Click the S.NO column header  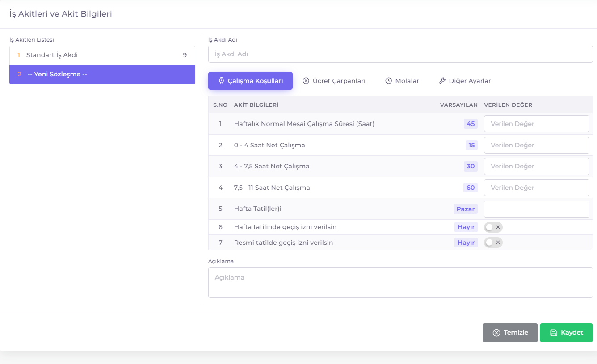point(220,105)
